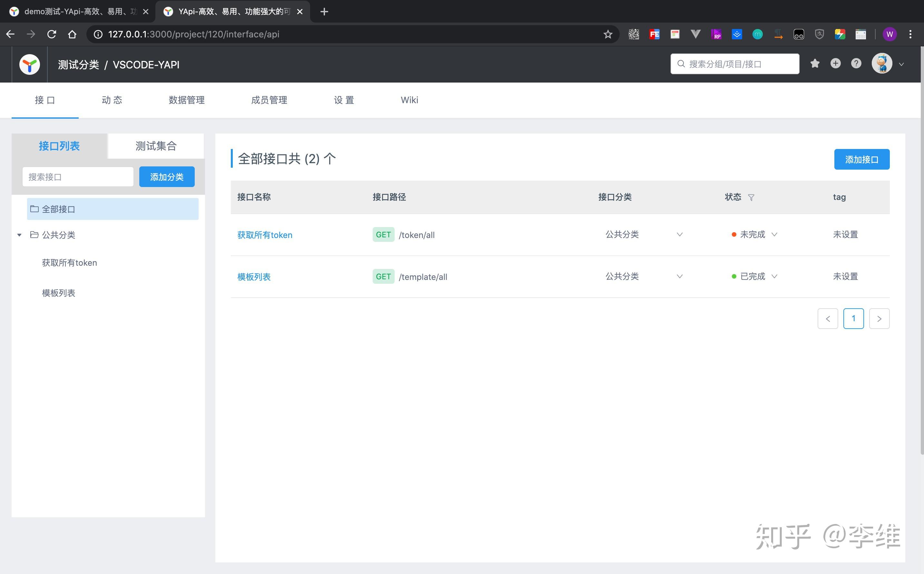
Task: Switch to the Wiki tab
Action: pos(409,100)
